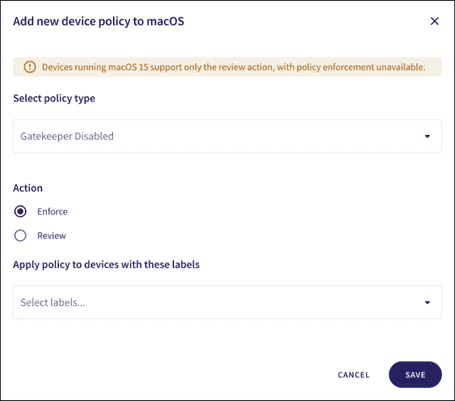Screen dimensions: 455x401
Task: Click the word macOS in dialog title
Action: pyautogui.click(x=165, y=21)
